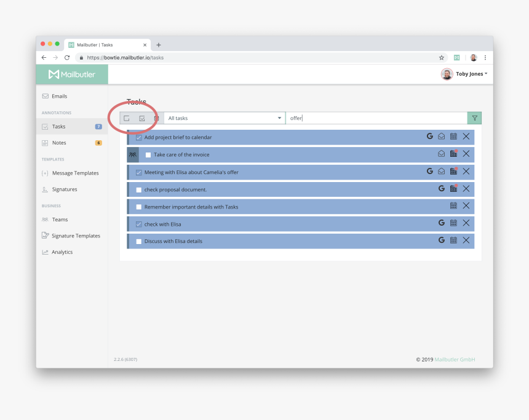Open calendar for 'check proposal document.'

click(453, 189)
